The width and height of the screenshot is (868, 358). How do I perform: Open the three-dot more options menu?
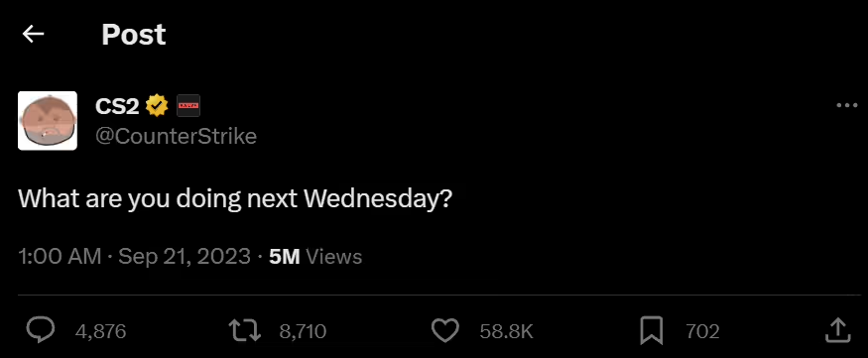pos(846,106)
